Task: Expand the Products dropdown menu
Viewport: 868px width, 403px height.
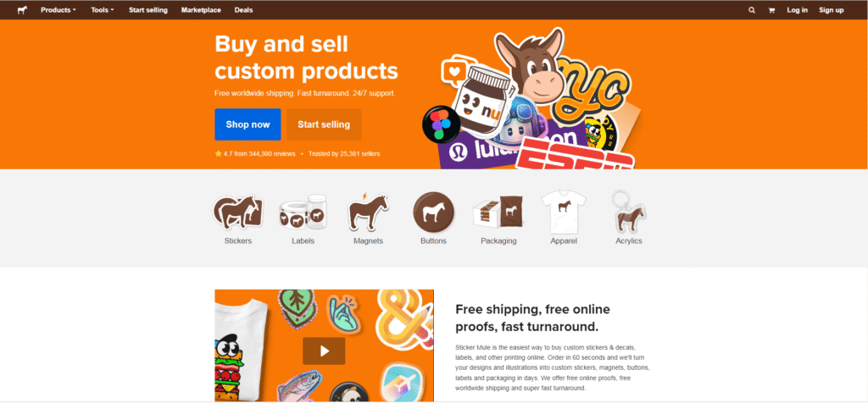Action: (58, 10)
